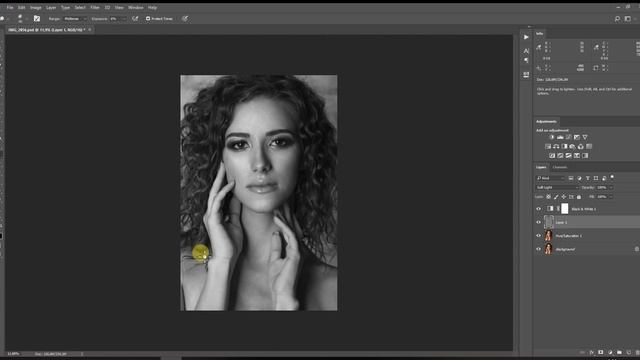Screen dimensions: 640x360
Task: Open the Dodge tool preset picker
Action: point(4,18)
